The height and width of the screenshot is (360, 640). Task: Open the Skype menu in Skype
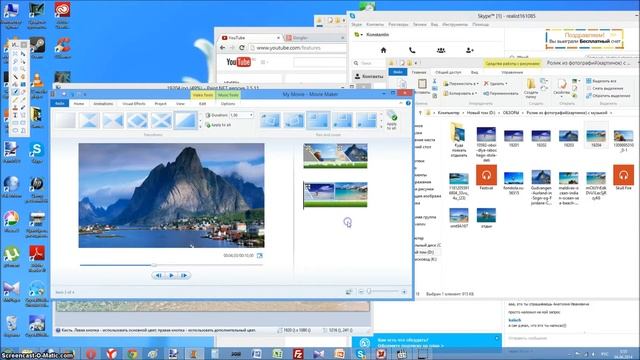356,24
